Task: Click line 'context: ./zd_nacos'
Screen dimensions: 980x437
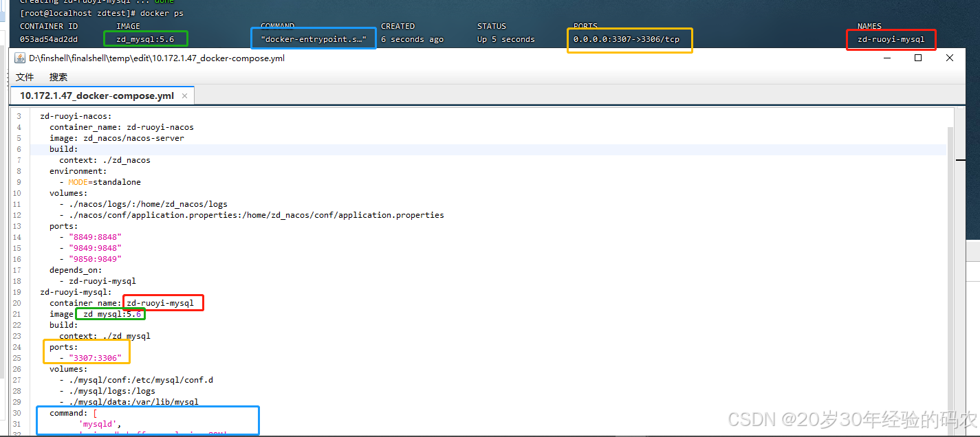Action: [x=105, y=160]
